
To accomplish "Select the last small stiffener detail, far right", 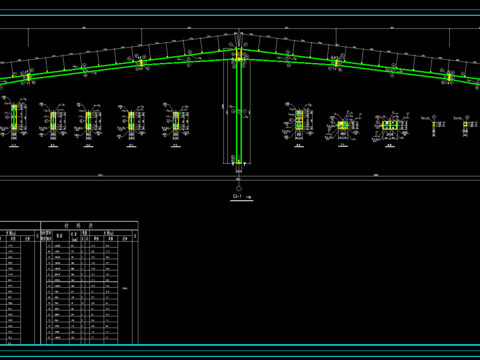I will [x=465, y=124].
